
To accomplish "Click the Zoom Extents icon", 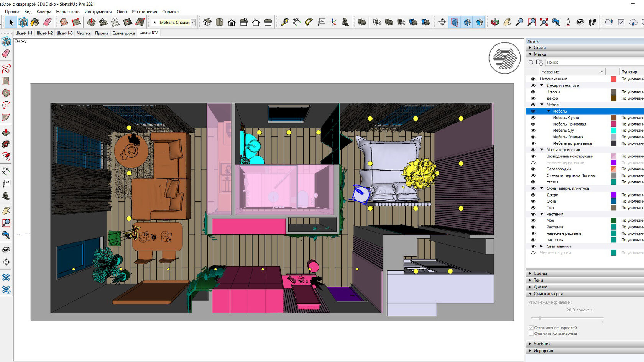I will (544, 22).
